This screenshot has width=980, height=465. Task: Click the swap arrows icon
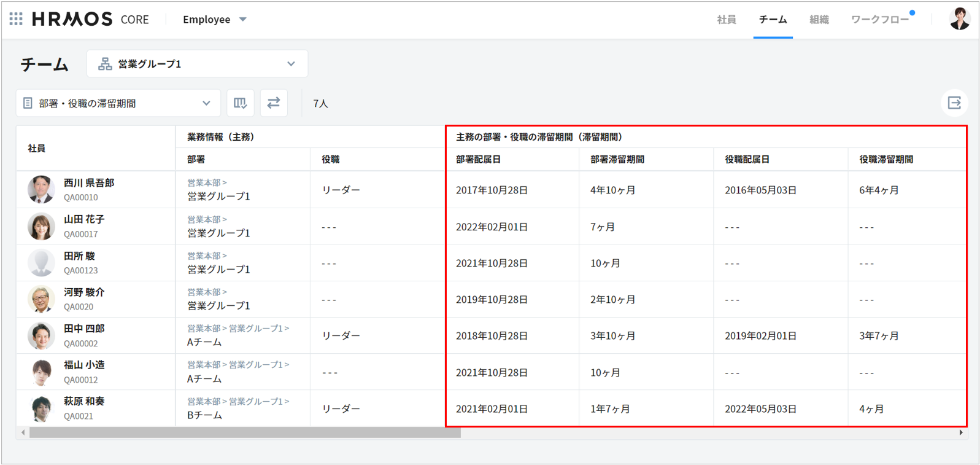click(x=274, y=103)
